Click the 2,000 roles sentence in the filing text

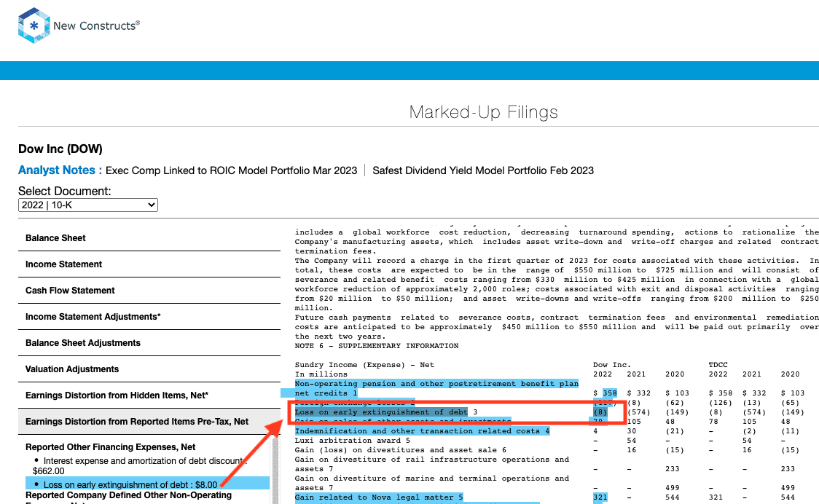click(557, 289)
